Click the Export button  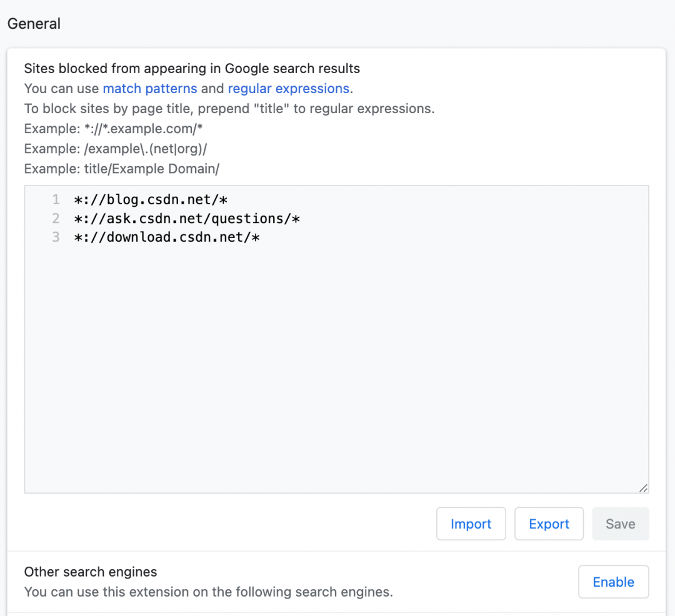[549, 524]
